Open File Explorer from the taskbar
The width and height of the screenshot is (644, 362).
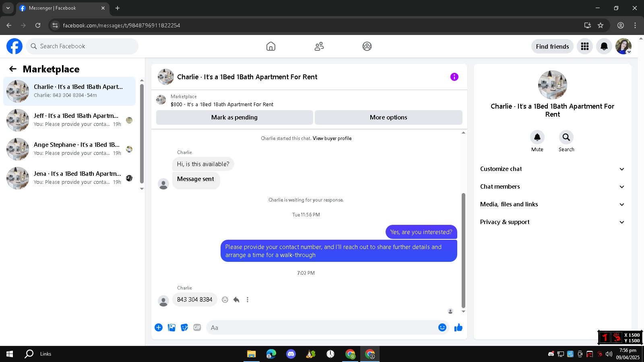252,354
